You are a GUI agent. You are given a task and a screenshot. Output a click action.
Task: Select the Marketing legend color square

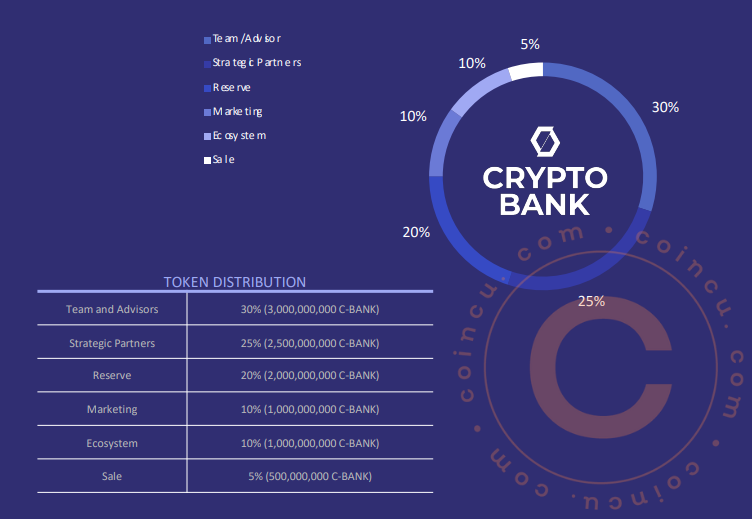(207, 112)
